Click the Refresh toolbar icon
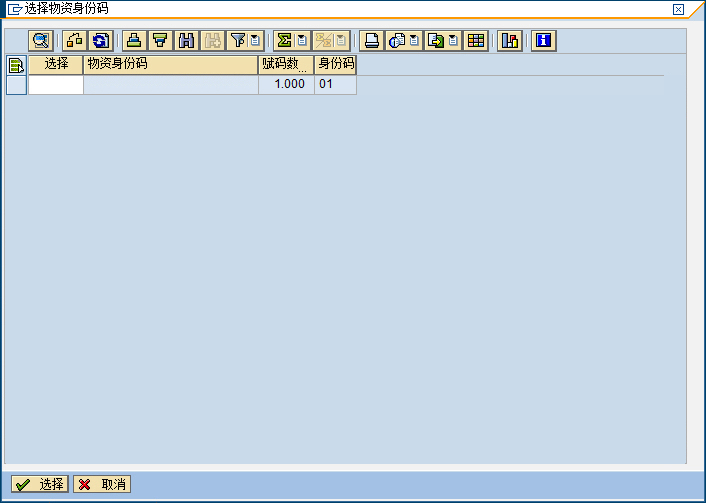Image resolution: width=706 pixels, height=504 pixels. [x=101, y=41]
